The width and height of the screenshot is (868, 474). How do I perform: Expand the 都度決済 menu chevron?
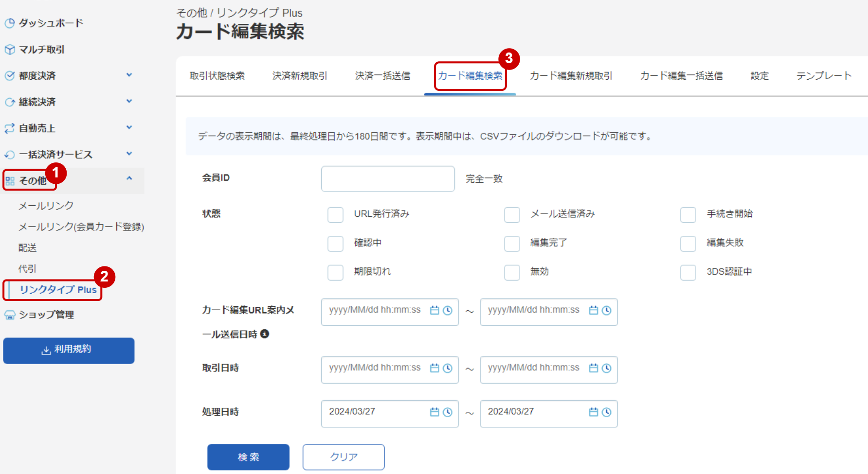129,75
